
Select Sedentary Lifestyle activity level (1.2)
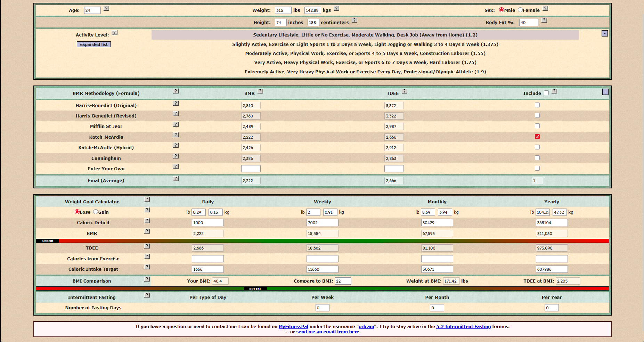[x=365, y=35]
